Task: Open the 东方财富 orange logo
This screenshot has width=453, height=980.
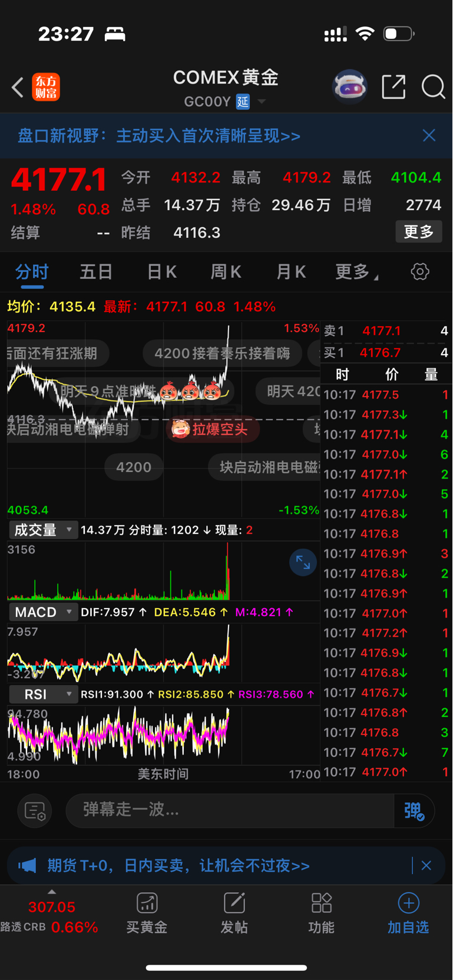Action: (46, 87)
